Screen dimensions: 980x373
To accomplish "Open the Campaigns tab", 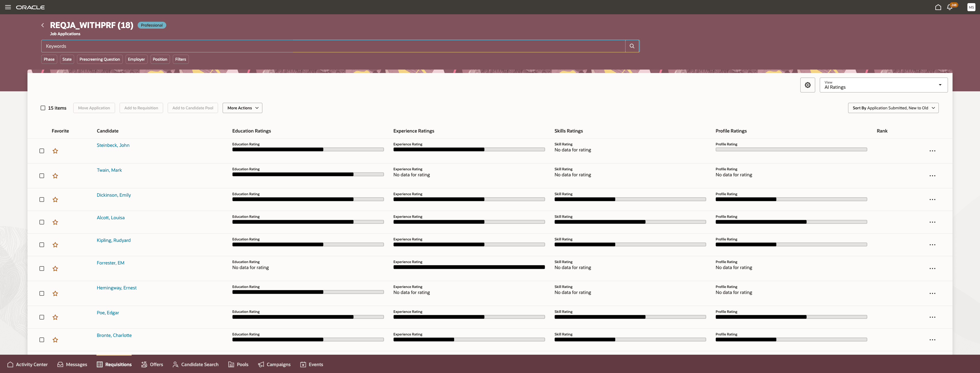I will coord(274,365).
